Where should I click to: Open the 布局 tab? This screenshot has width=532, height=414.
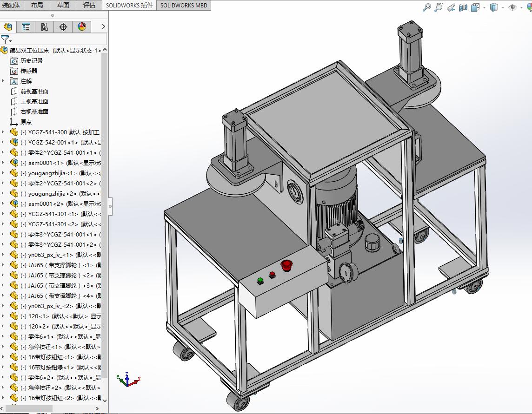click(x=37, y=6)
